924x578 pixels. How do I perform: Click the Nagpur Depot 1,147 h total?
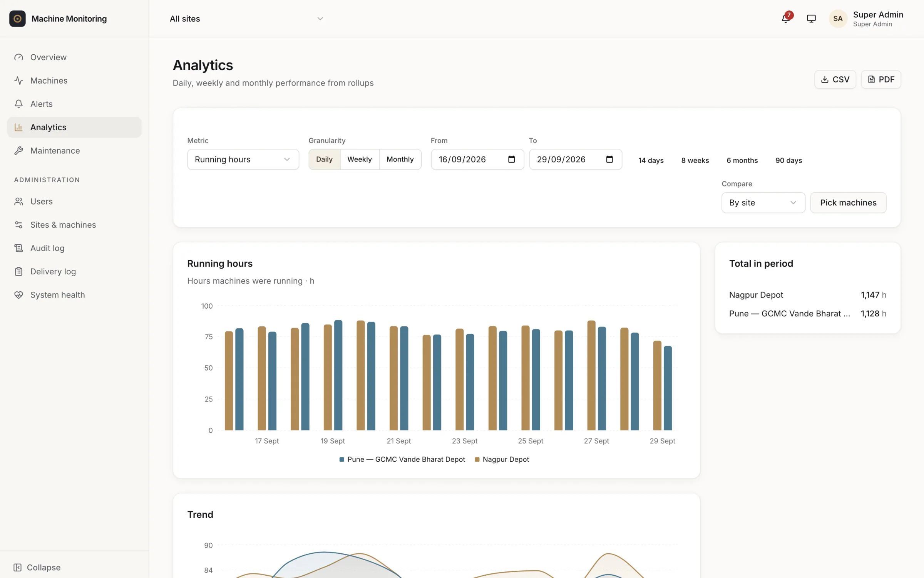(x=808, y=295)
